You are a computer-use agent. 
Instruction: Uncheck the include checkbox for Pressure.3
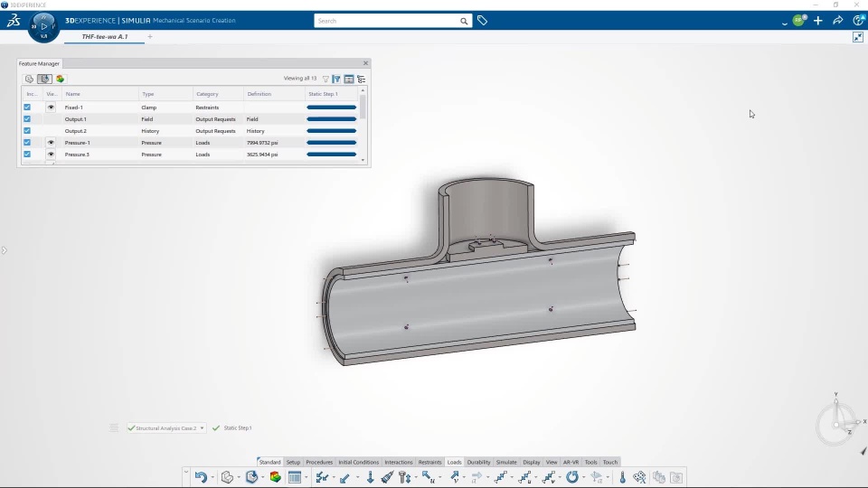click(x=27, y=155)
